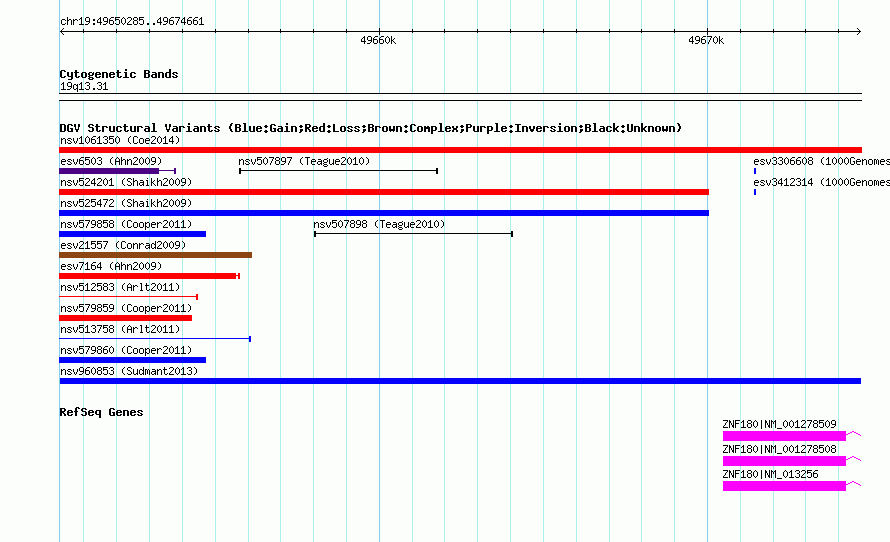Click the nsv579859 (Cooper2011) label
The height and width of the screenshot is (542, 890).
click(x=126, y=308)
